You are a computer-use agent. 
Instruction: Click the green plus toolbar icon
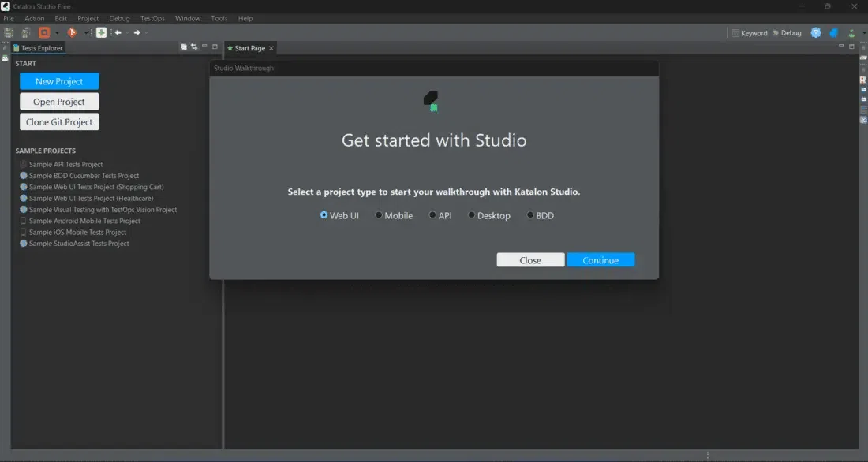pyautogui.click(x=101, y=32)
